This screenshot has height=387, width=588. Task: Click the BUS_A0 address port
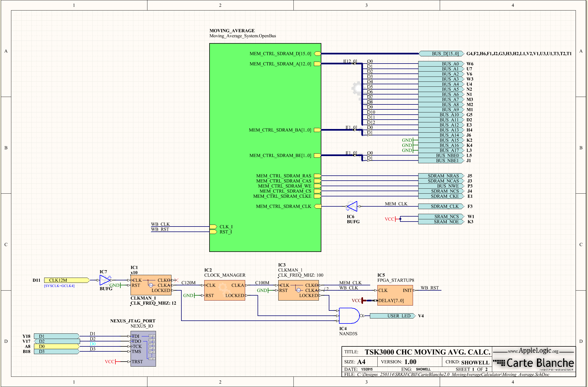tap(441, 64)
